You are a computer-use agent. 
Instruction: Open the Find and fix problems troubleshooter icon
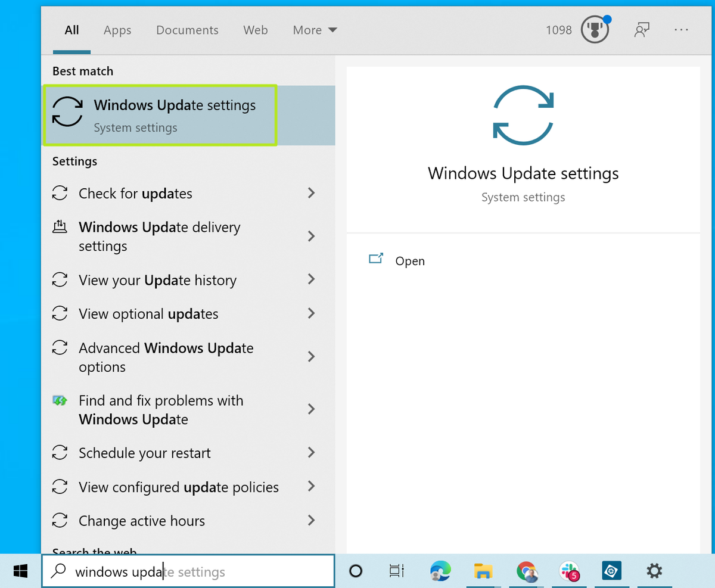coord(60,400)
